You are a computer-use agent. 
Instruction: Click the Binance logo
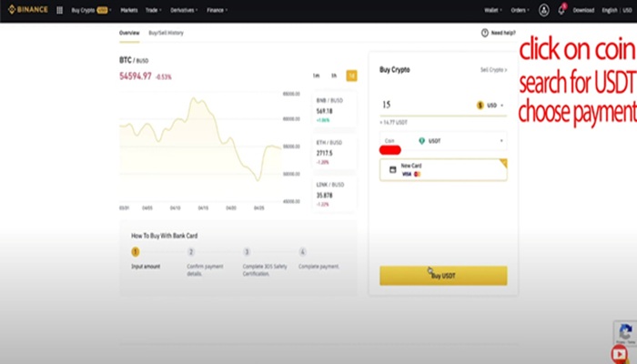click(x=27, y=9)
